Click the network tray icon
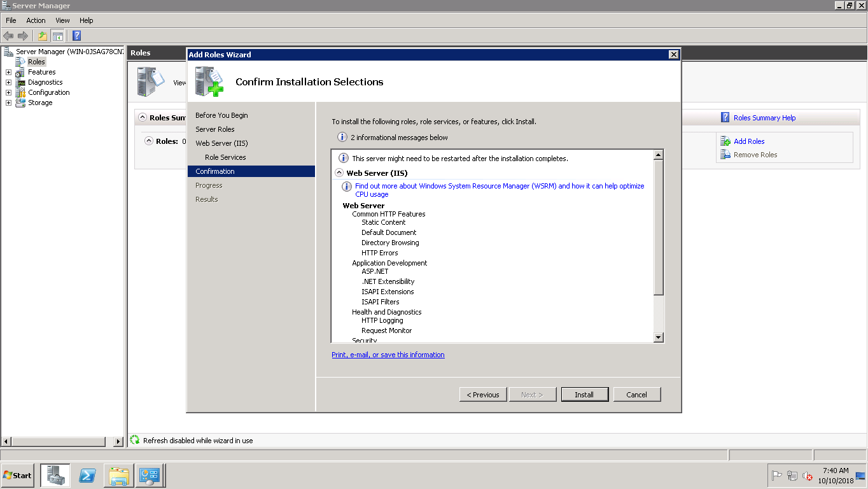 [x=792, y=476]
